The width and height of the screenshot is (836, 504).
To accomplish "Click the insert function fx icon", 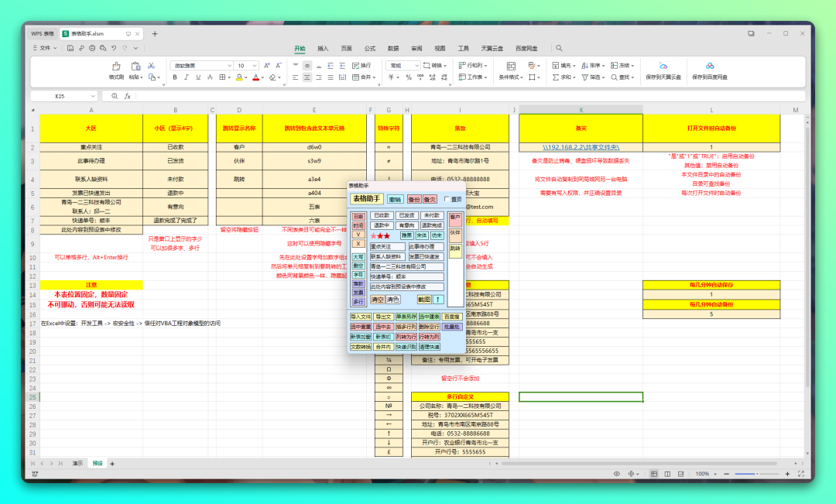I will [x=128, y=96].
